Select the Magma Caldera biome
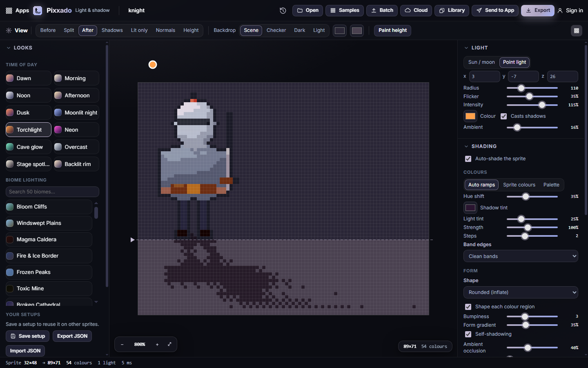Screen dimensions: 588x368 point(49,239)
